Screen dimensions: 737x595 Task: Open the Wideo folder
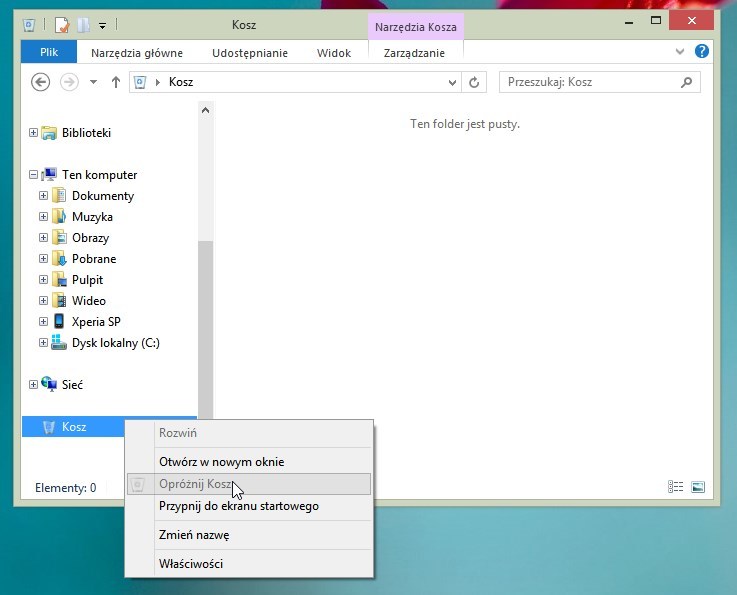point(89,301)
